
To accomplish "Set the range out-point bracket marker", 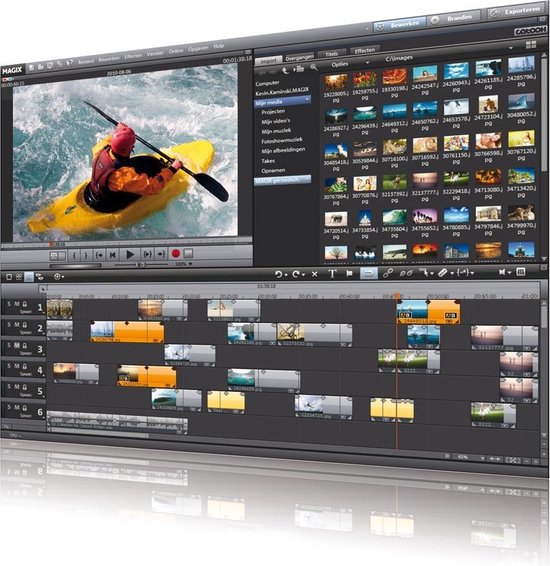I will [x=86, y=256].
